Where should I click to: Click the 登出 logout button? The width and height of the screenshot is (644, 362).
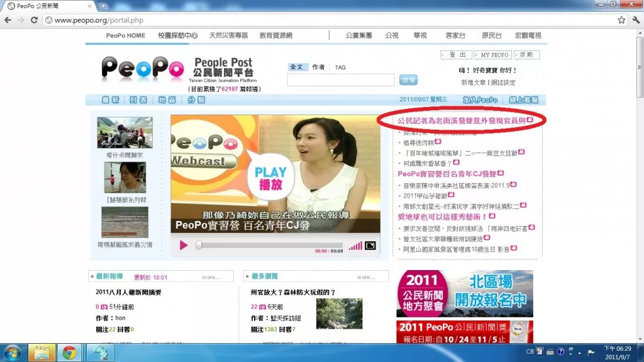[x=457, y=55]
